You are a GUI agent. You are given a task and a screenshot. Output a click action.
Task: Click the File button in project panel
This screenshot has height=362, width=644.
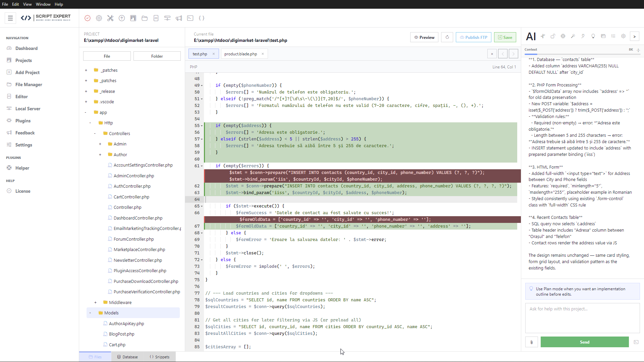(107, 56)
